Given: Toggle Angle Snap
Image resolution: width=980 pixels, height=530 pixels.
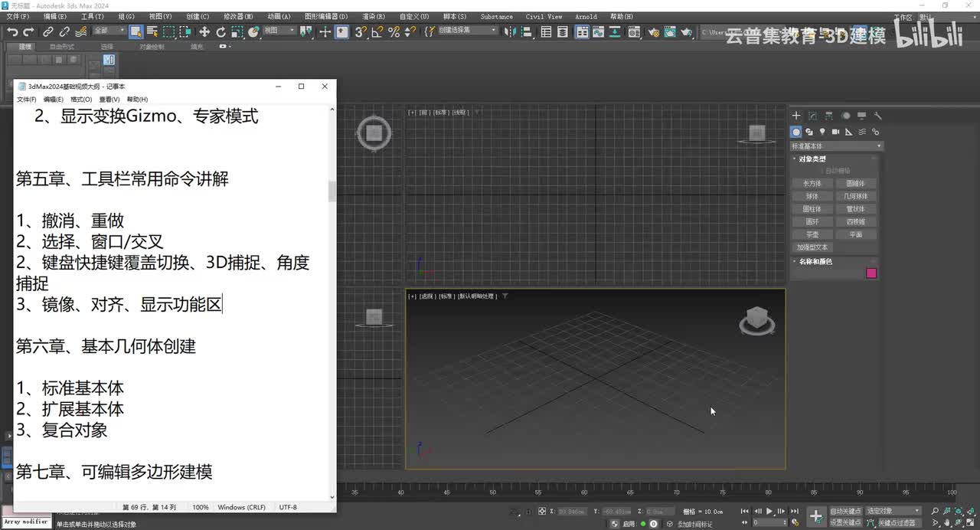Looking at the screenshot, I should click(x=377, y=31).
